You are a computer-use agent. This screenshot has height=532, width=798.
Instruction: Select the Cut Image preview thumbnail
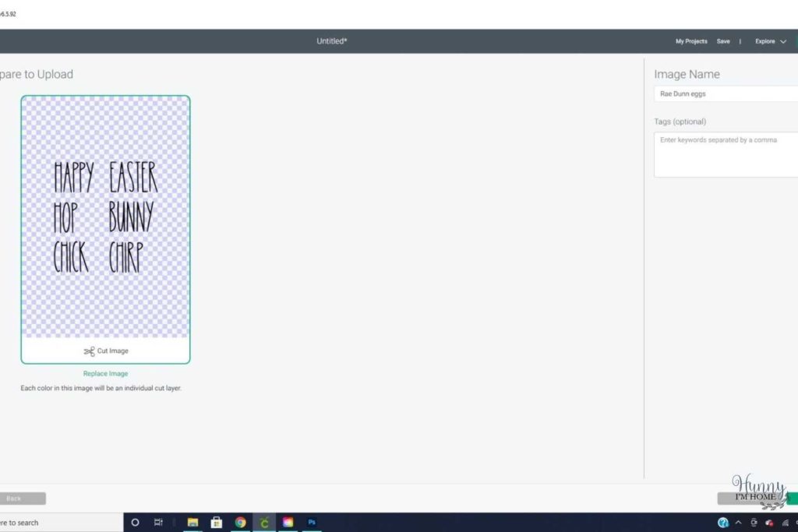click(x=105, y=229)
